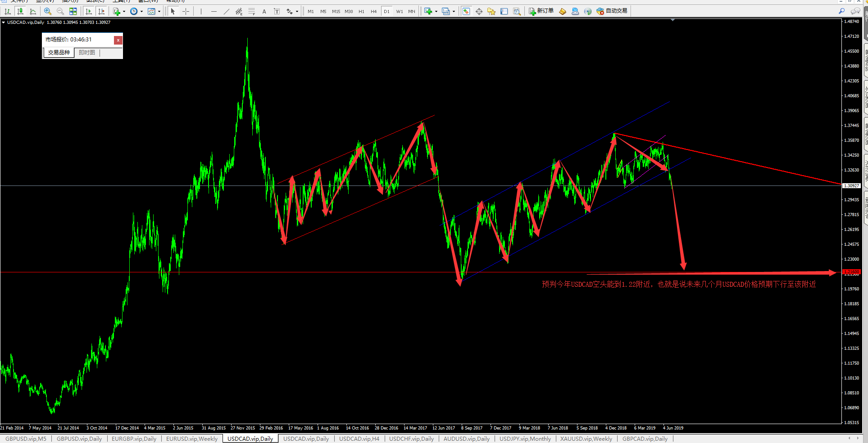Select the equidistant channel tool
This screenshot has height=443, width=868.
coord(239,11)
